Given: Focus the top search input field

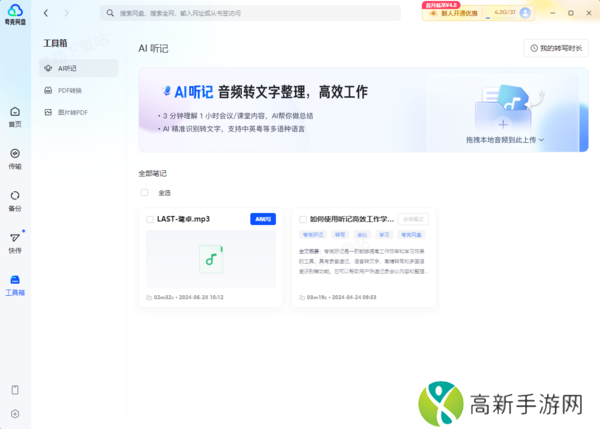Looking at the screenshot, I should click(250, 13).
